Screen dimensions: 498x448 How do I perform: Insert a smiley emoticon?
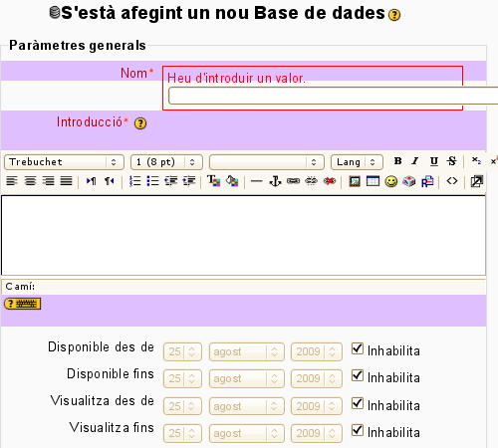391,181
